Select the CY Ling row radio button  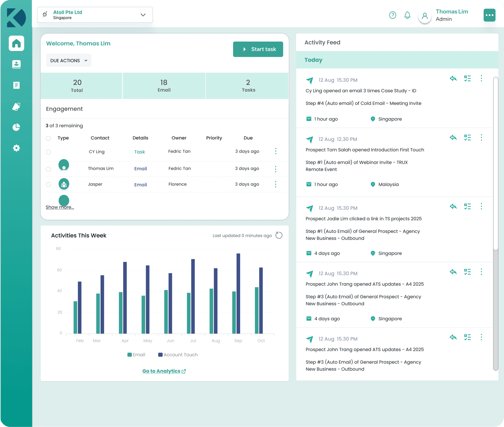[x=48, y=152]
